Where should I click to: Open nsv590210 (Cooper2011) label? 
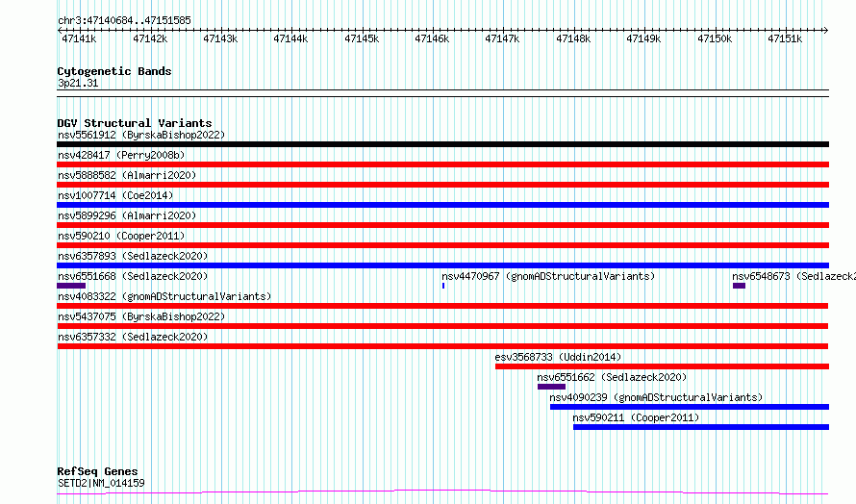point(121,236)
